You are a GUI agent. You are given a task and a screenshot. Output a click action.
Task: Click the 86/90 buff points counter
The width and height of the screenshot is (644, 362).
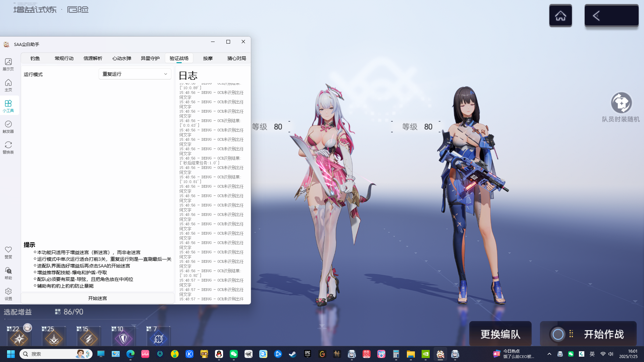tap(69, 312)
